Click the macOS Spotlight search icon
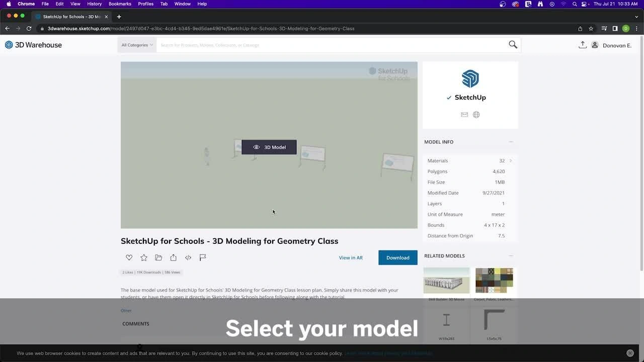This screenshot has height=362, width=644. click(575, 4)
